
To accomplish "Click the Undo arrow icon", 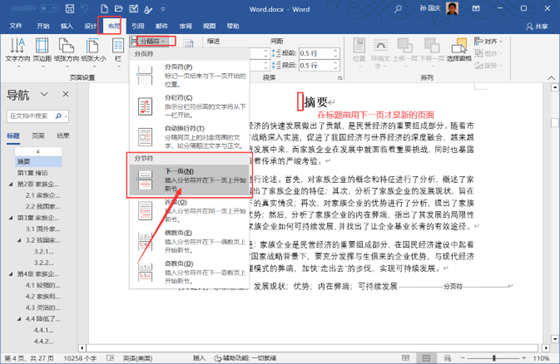I will [x=84, y=9].
